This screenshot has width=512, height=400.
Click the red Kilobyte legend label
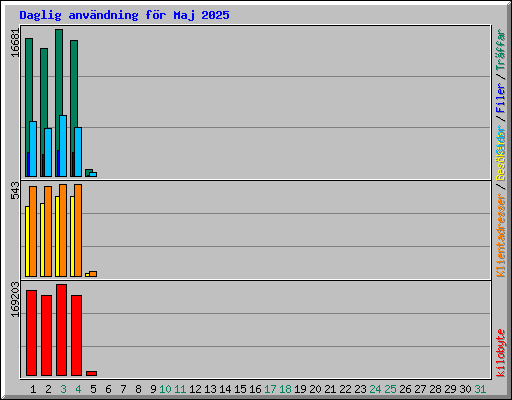[x=501, y=353]
